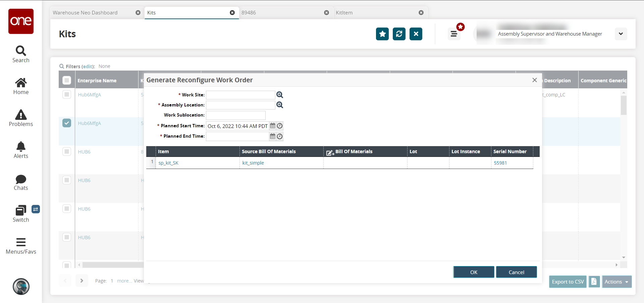Click the Planned Start Time field
The width and height of the screenshot is (644, 303).
coord(237,126)
